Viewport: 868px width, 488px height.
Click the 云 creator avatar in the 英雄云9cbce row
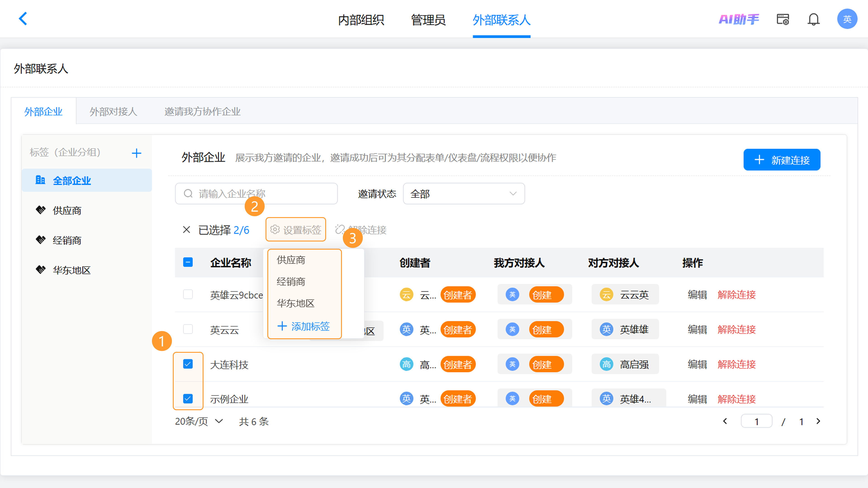(406, 295)
